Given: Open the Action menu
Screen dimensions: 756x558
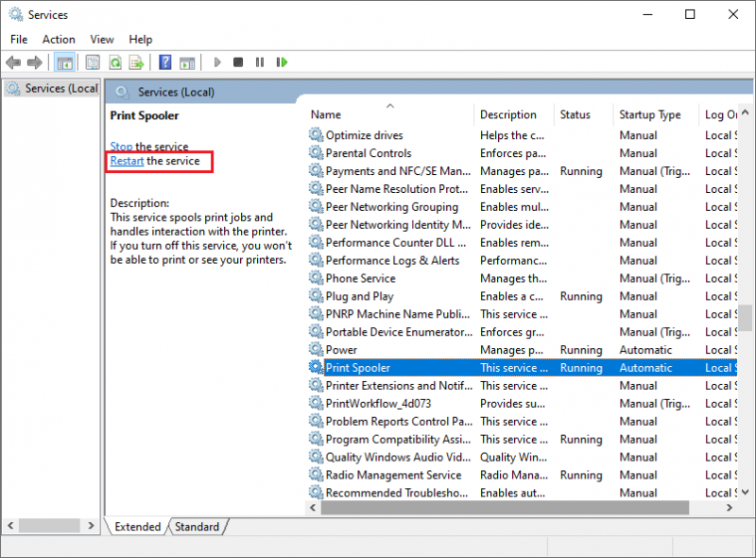Looking at the screenshot, I should [59, 40].
